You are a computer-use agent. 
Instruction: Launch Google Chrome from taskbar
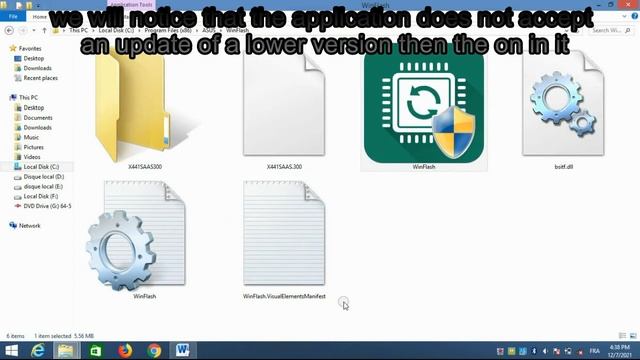pos(154,351)
